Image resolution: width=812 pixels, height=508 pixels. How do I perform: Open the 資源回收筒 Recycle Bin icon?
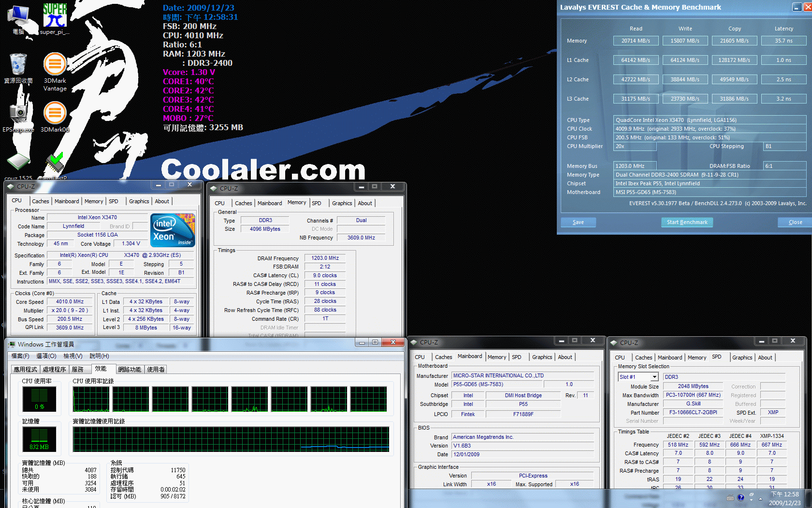(x=18, y=68)
